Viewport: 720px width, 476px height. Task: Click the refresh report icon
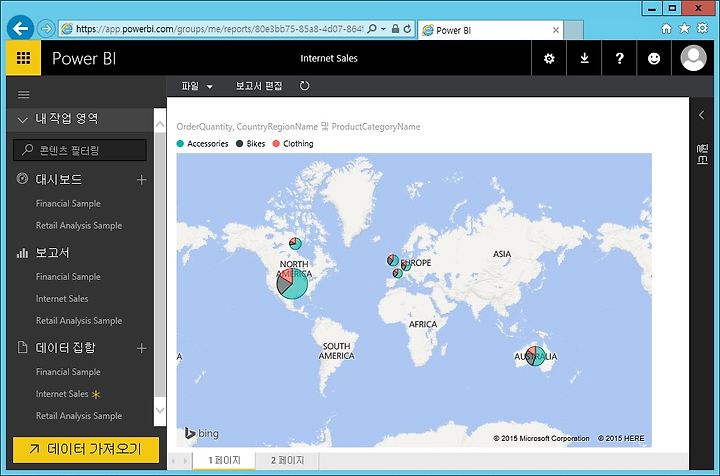[x=304, y=86]
